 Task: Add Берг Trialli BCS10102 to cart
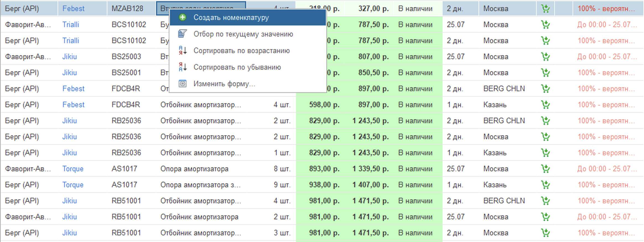[545, 41]
